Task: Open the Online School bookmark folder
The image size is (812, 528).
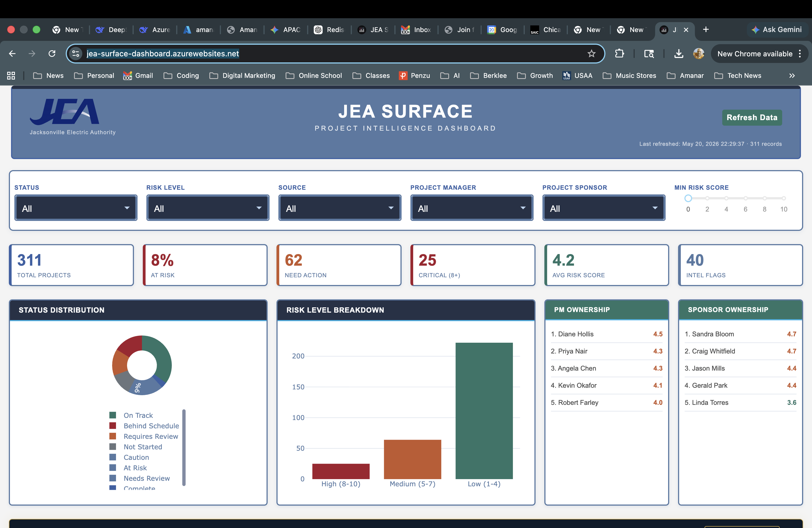Action: (313, 75)
